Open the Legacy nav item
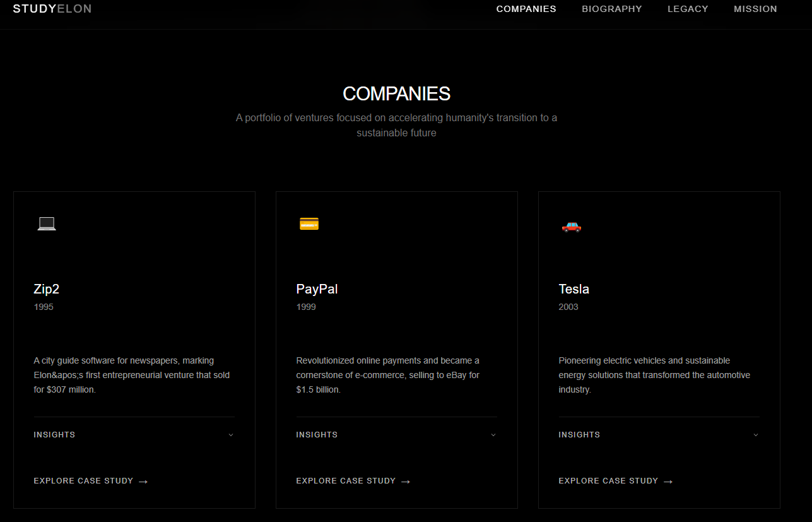This screenshot has width=812, height=522. [688, 9]
